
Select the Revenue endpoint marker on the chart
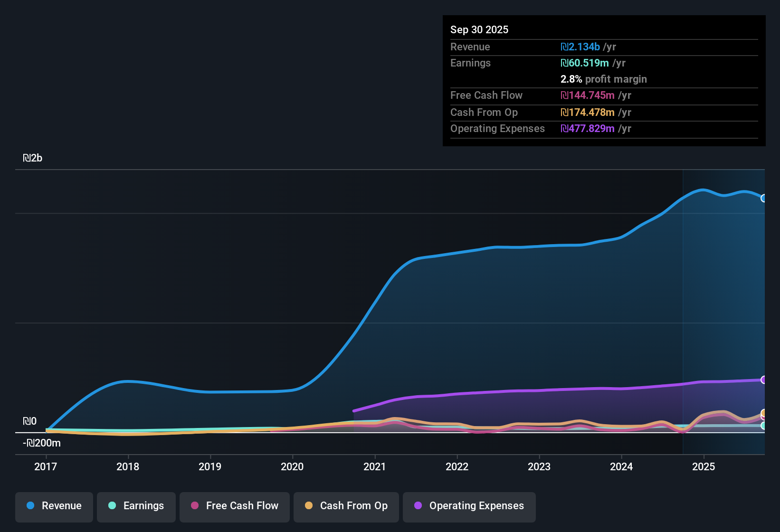764,198
